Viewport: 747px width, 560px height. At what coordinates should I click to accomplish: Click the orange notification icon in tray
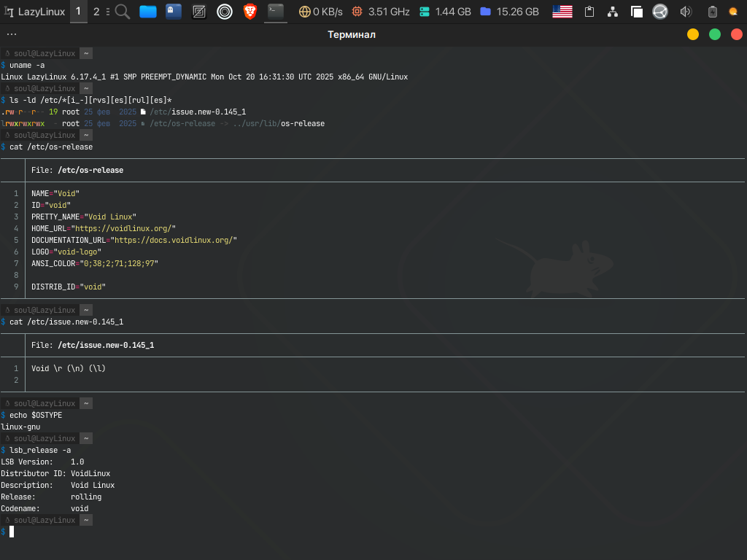[x=733, y=12]
